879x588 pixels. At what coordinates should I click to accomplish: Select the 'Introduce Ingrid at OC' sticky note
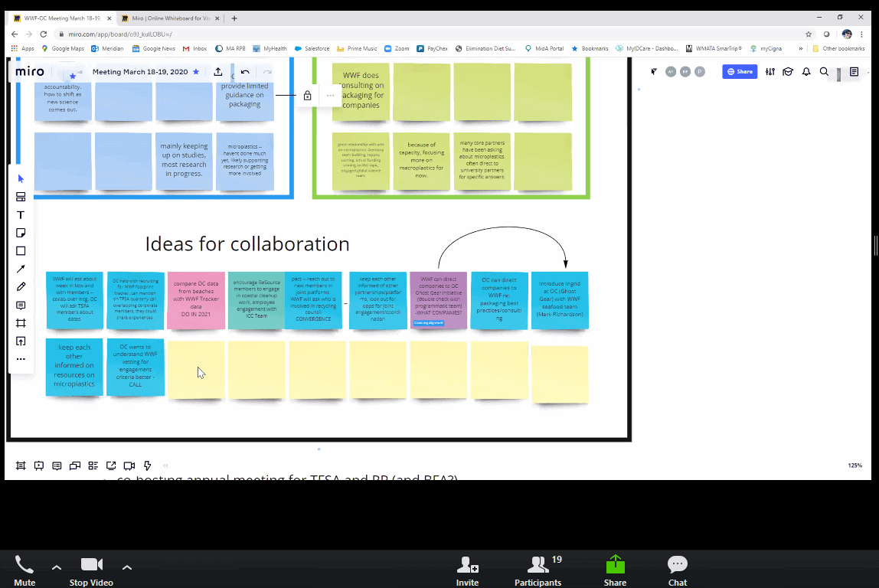pyautogui.click(x=560, y=300)
